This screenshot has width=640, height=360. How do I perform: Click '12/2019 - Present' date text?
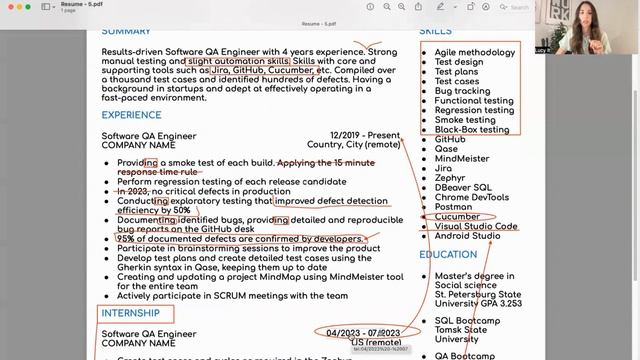(365, 135)
